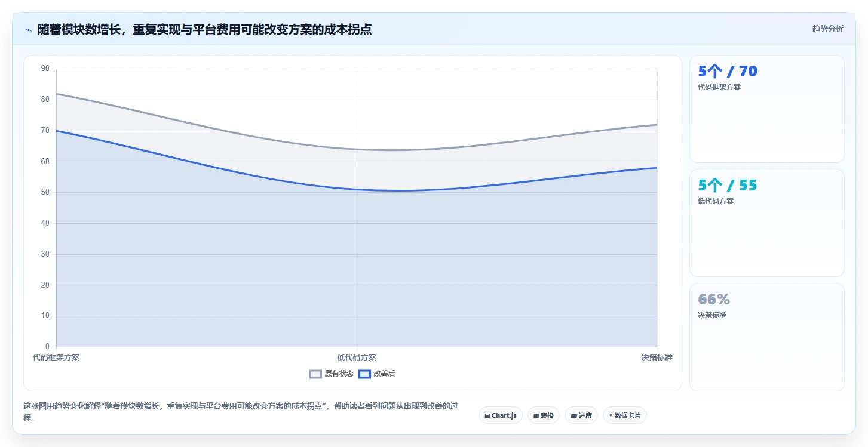Screen dimensions: 868x447
Task: Select the 进度 tag chip
Action: (581, 415)
